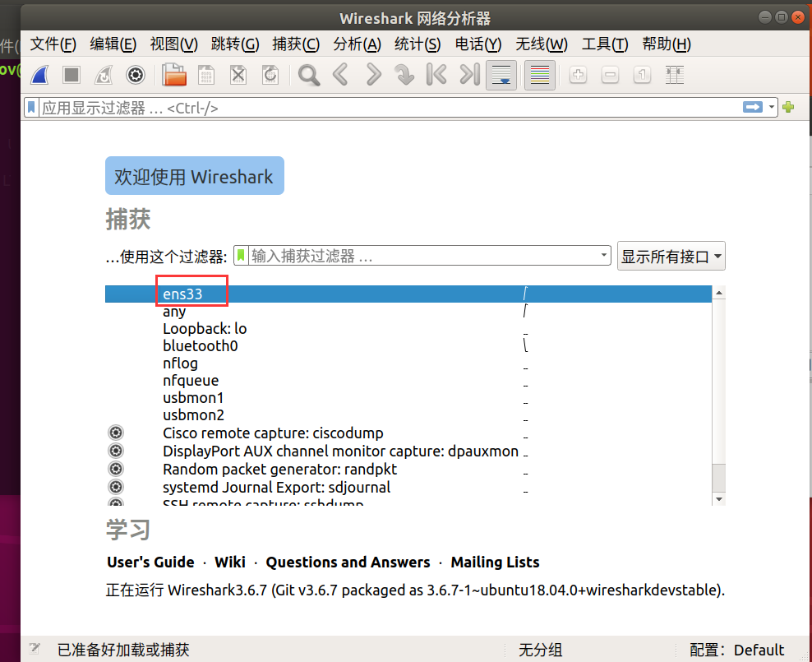This screenshot has width=812, height=662.
Task: Open the 分析(A) menu
Action: (x=357, y=44)
